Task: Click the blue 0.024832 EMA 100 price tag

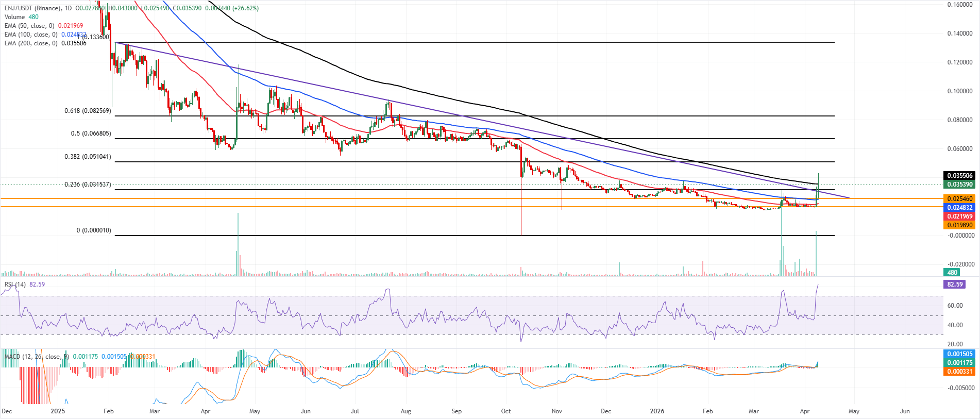Action: tap(959, 208)
